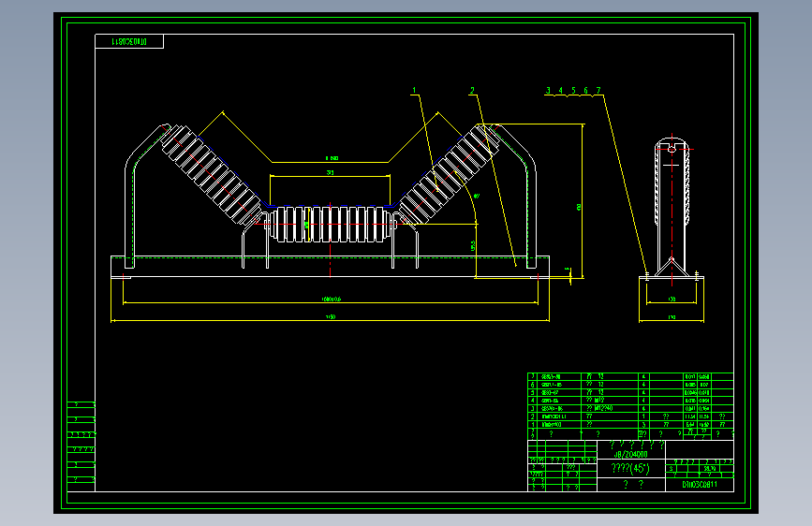
Task: Select the 315 center roller length dimension
Action: coord(330,172)
